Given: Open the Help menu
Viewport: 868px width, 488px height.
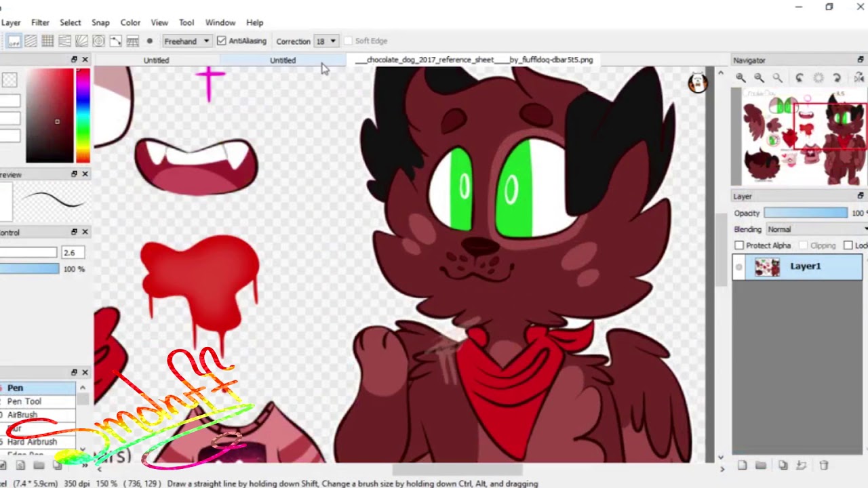Looking at the screenshot, I should [255, 22].
